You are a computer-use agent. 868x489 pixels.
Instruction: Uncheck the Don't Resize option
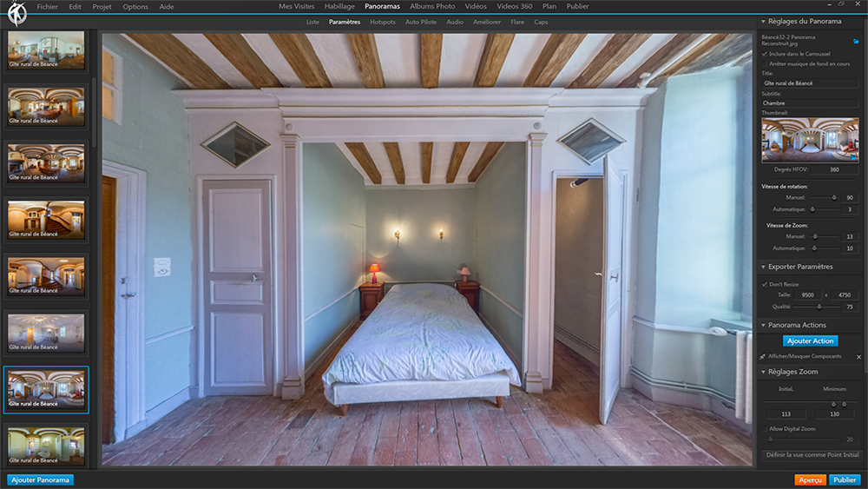click(765, 284)
